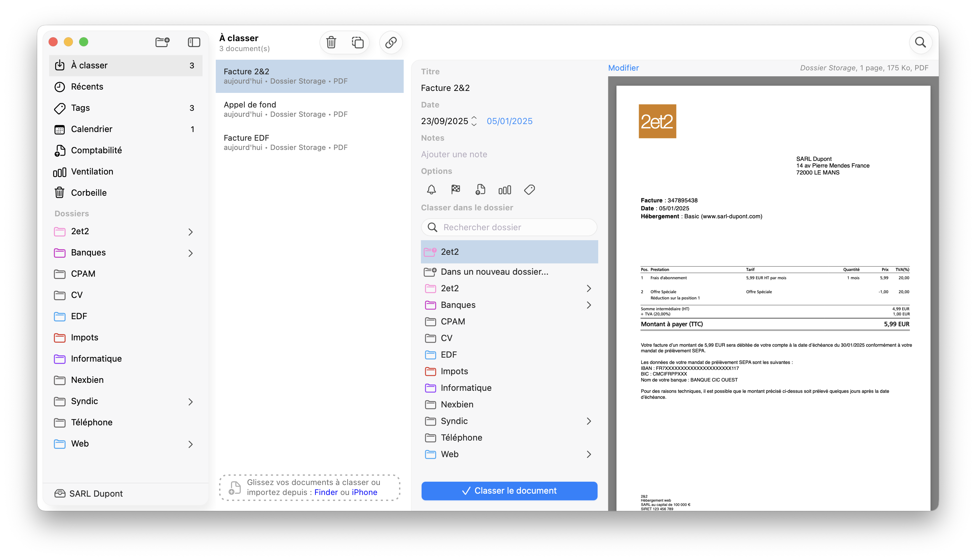Click the date stepper next to 23/09/2025
Viewport: 976px width, 560px height.
point(474,121)
